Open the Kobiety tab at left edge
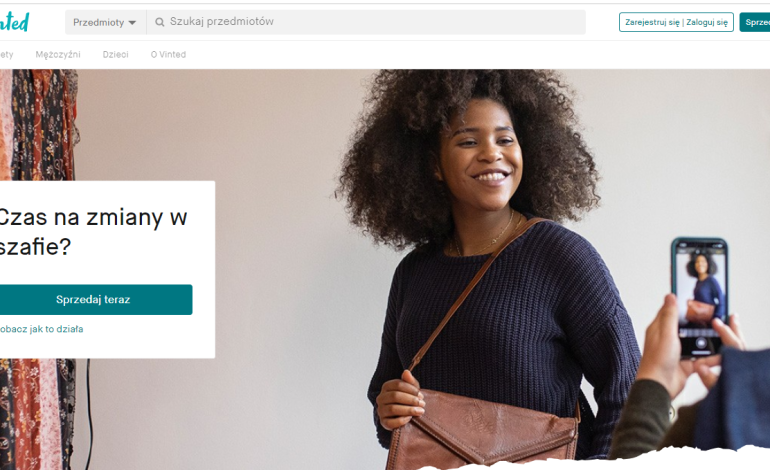This screenshot has height=470, width=770. 6,55
